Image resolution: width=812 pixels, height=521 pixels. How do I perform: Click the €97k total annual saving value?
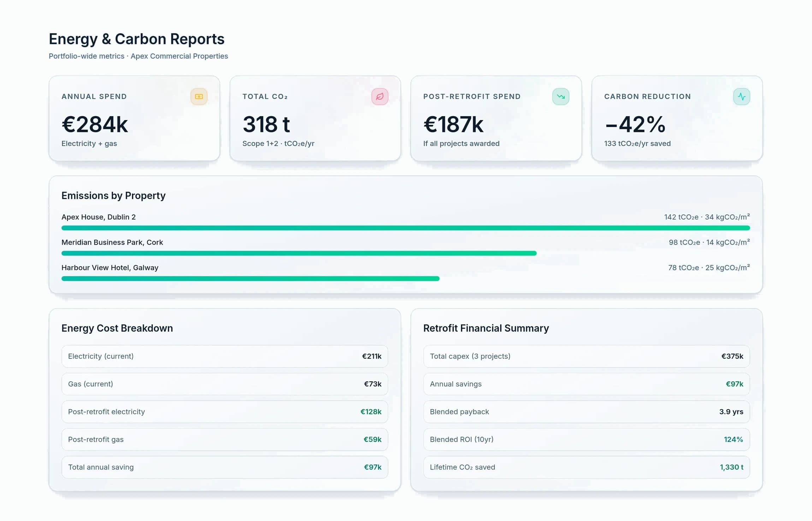373,467
